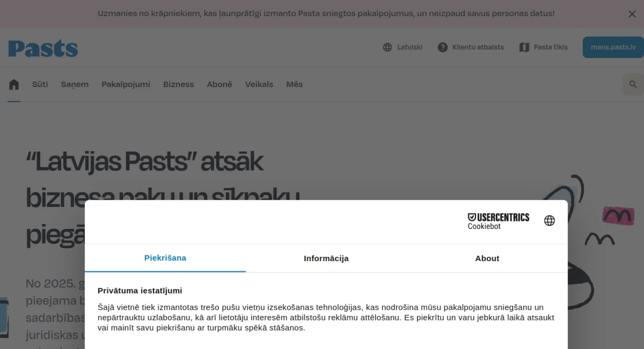Open the Sūti menu
This screenshot has width=644, height=349.
point(40,85)
